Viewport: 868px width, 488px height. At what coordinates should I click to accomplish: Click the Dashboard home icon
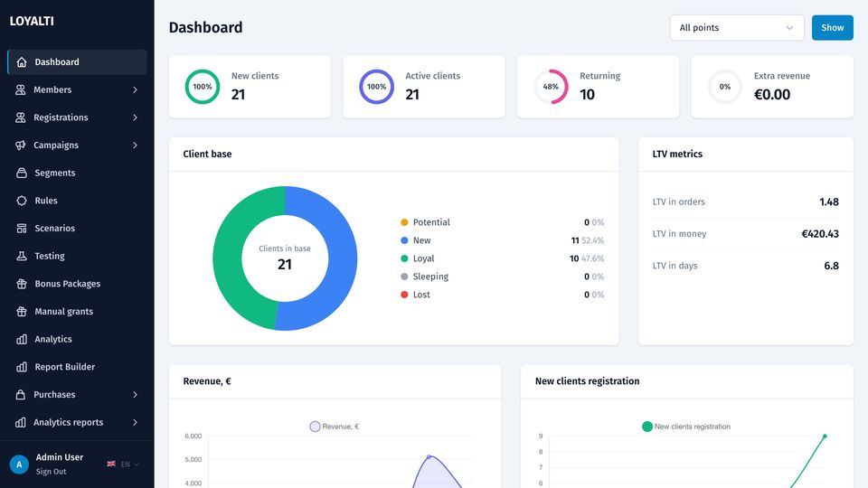click(22, 62)
